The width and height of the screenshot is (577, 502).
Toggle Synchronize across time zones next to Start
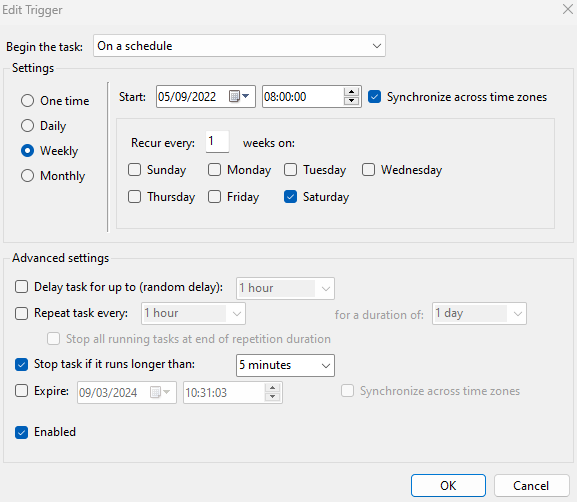click(374, 97)
